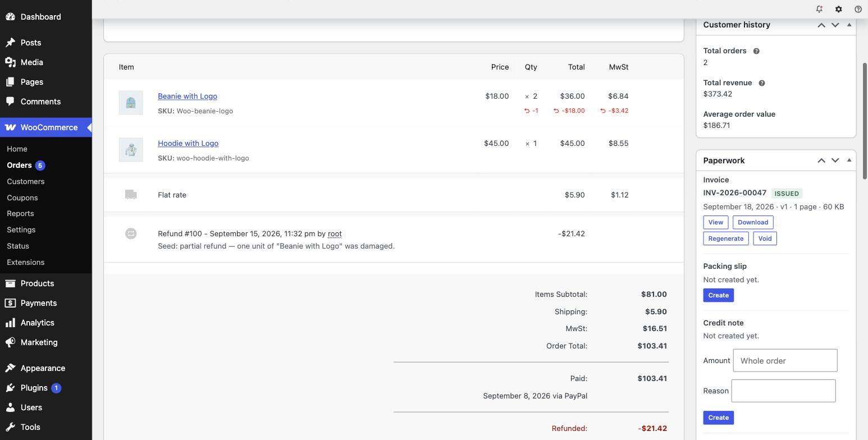Image resolution: width=868 pixels, height=440 pixels.
Task: Click the refunded amount -$21.42 in totals
Action: [652, 428]
